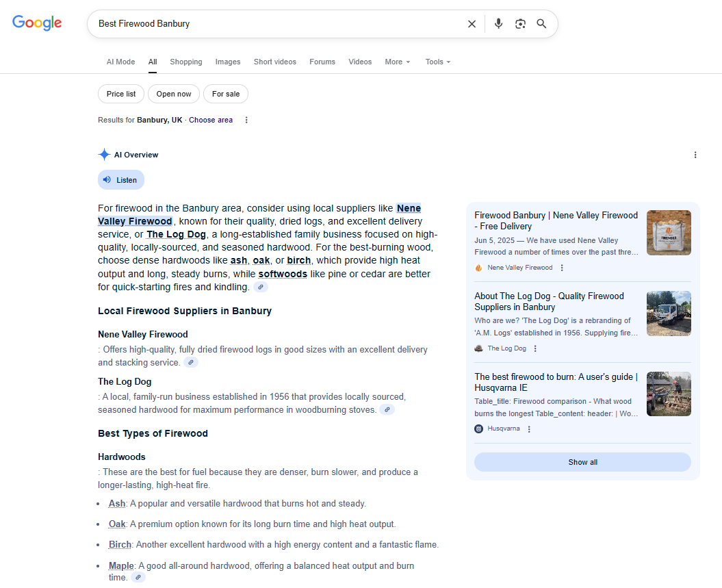Clear the search box text
722x588 pixels.
tap(472, 24)
